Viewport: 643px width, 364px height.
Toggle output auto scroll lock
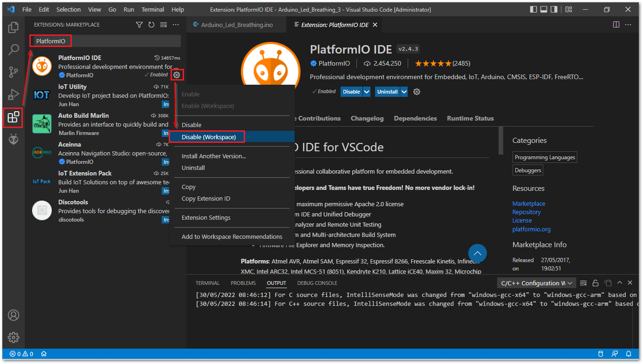point(595,283)
